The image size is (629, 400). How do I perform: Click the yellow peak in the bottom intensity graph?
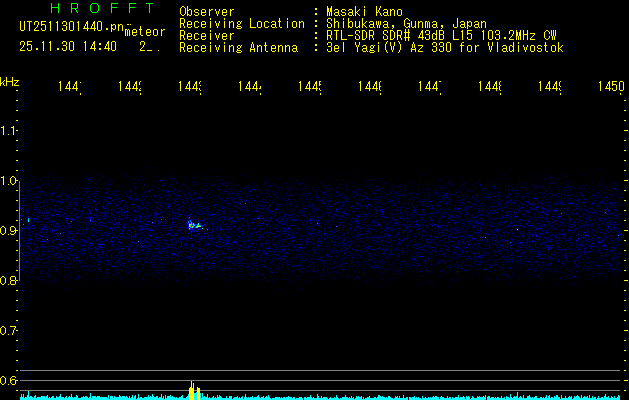click(x=192, y=388)
